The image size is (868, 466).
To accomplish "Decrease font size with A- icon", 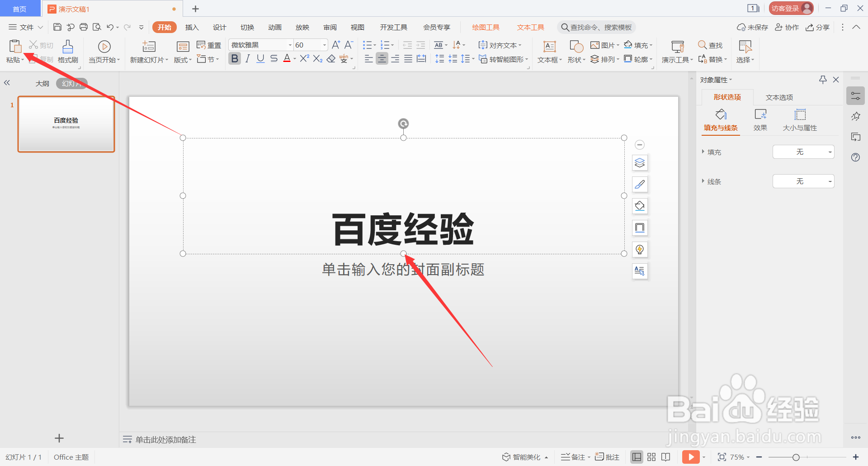I will coord(349,45).
